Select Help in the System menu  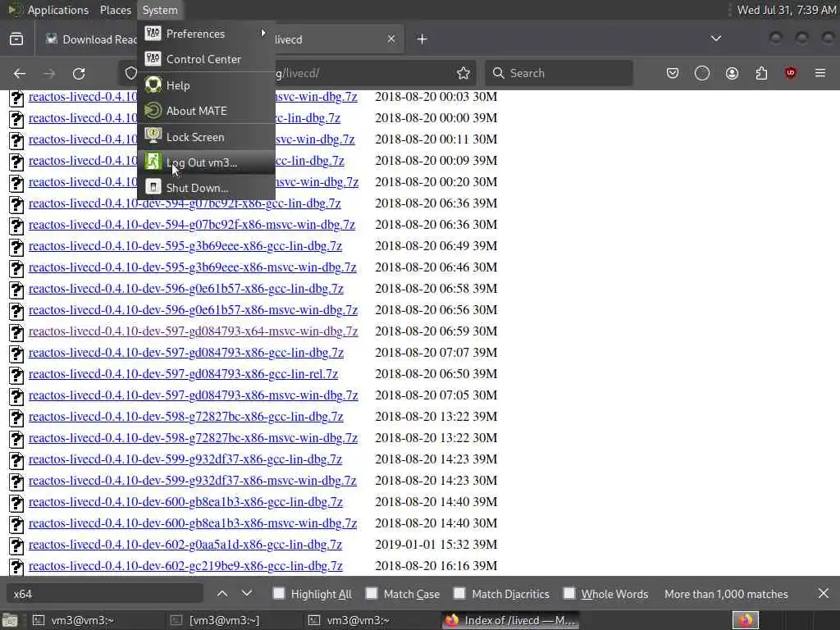[x=206, y=85]
